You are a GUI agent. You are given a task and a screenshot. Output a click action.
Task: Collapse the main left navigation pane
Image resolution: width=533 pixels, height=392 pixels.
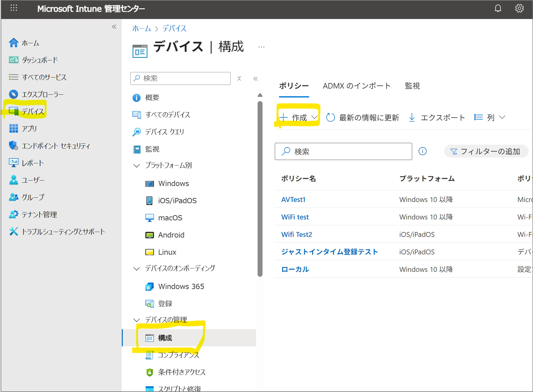(114, 27)
